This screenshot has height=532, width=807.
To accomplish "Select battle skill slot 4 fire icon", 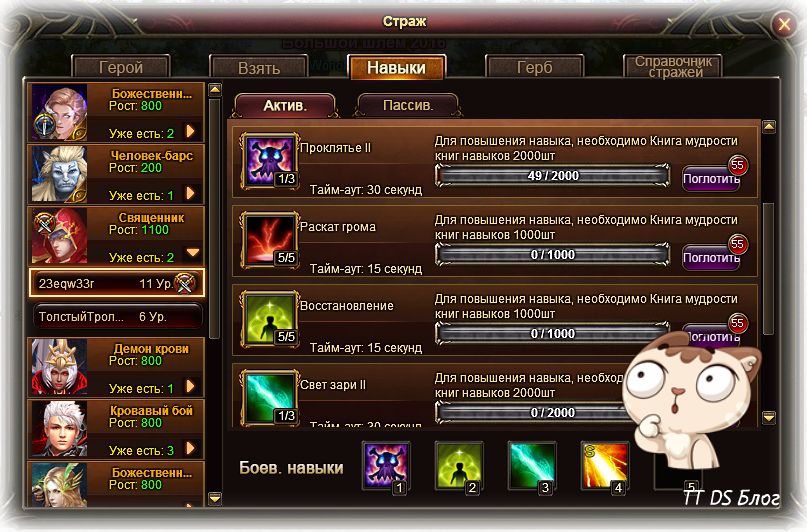I will click(605, 466).
